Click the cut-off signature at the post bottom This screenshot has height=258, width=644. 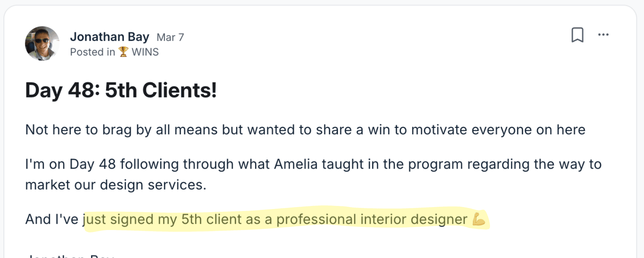point(70,255)
